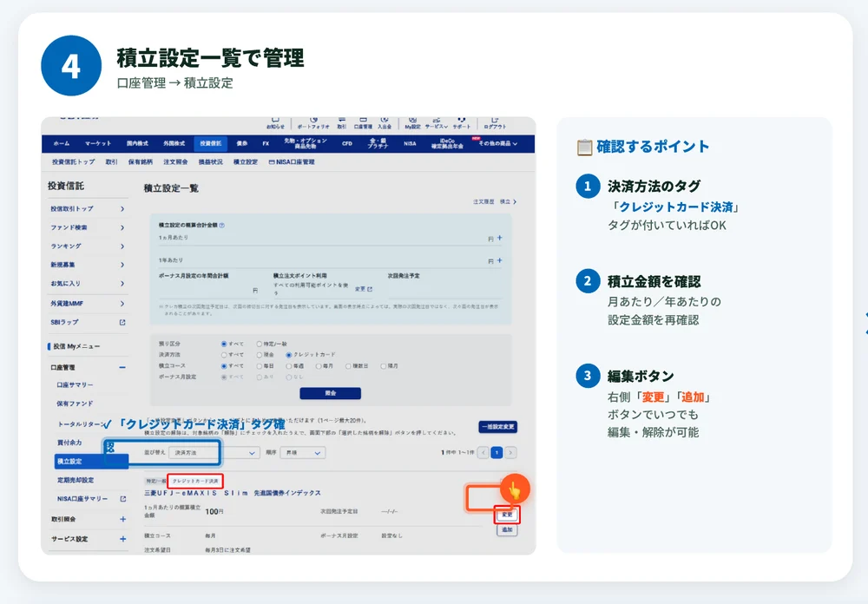Go to previous page pagination arrow
This screenshot has height=604, width=868.
click(483, 453)
